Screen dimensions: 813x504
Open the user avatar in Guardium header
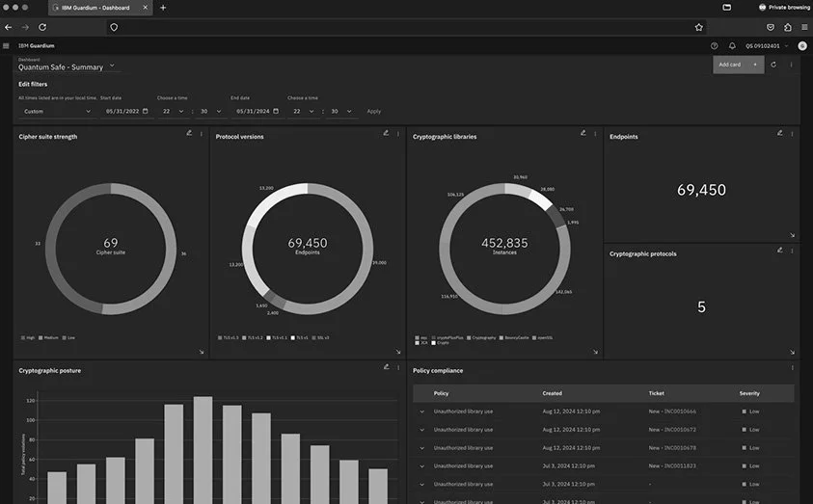point(802,46)
